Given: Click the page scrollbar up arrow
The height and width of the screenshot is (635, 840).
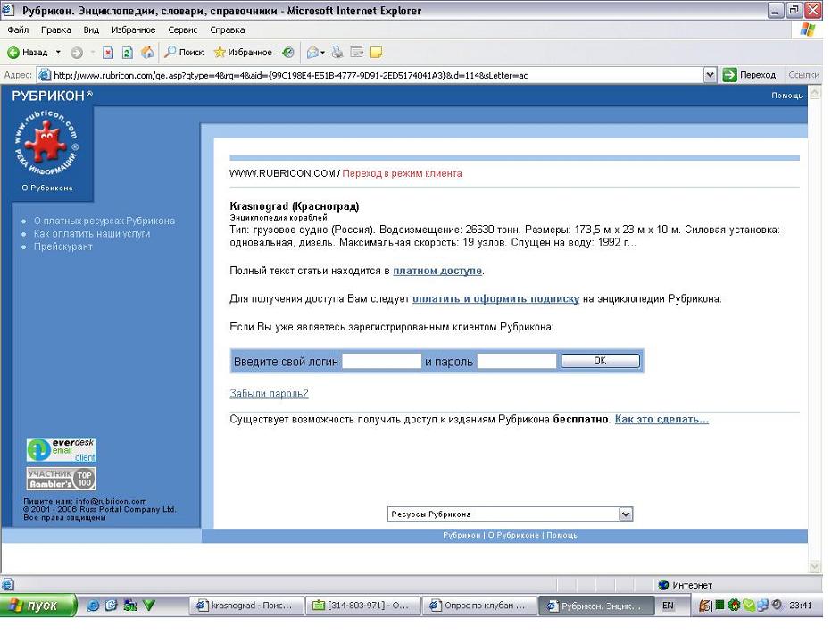Looking at the screenshot, I should tap(815, 93).
